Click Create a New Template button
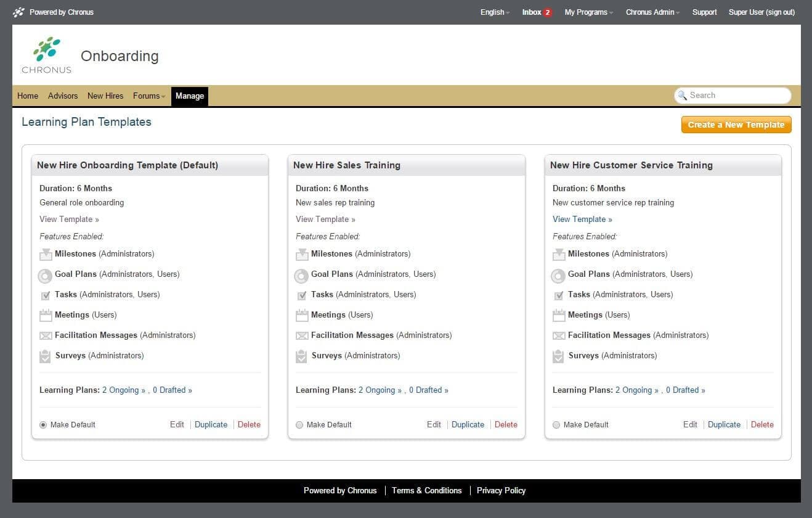The image size is (812, 518). coord(736,125)
